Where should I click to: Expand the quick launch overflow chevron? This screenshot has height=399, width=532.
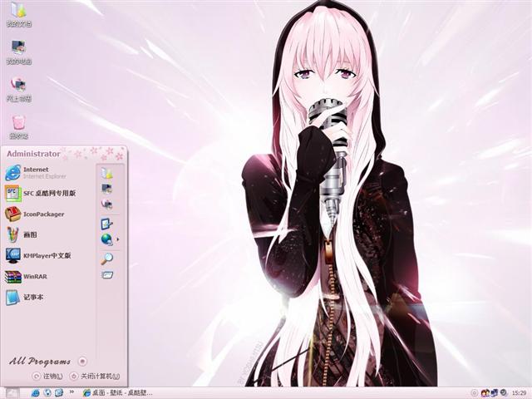pyautogui.click(x=71, y=392)
